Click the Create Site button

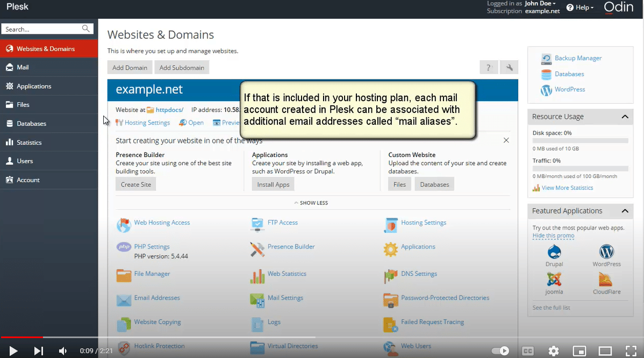click(x=136, y=184)
